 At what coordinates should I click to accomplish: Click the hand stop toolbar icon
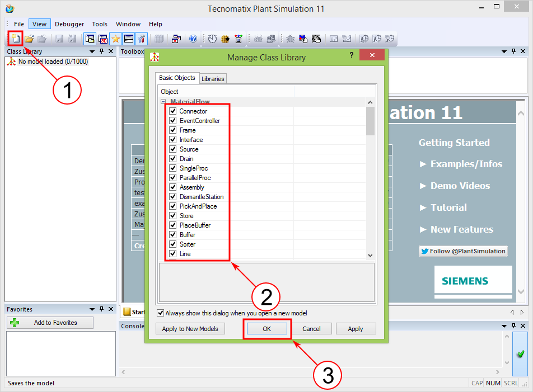pos(316,39)
